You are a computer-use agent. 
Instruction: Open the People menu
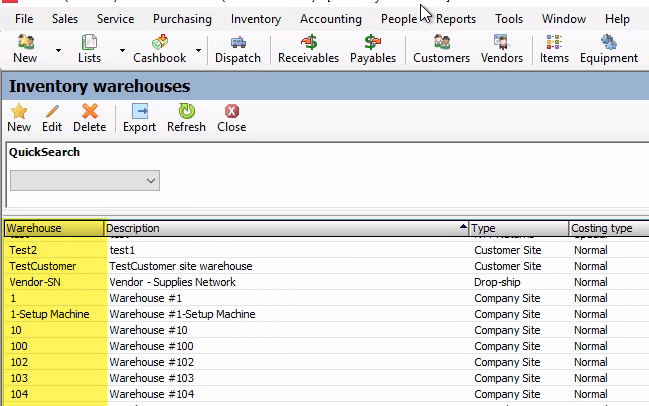coord(399,19)
